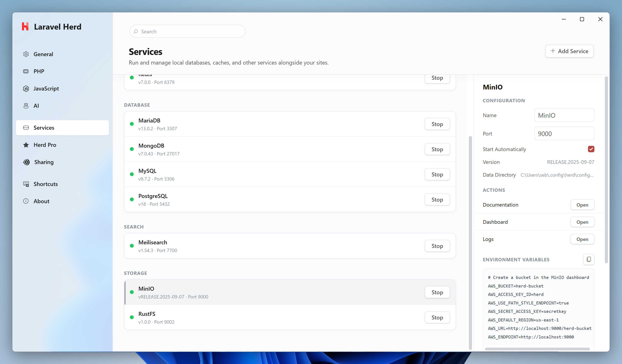622x364 pixels.
Task: Click the Herd Pro star icon
Action: click(26, 145)
